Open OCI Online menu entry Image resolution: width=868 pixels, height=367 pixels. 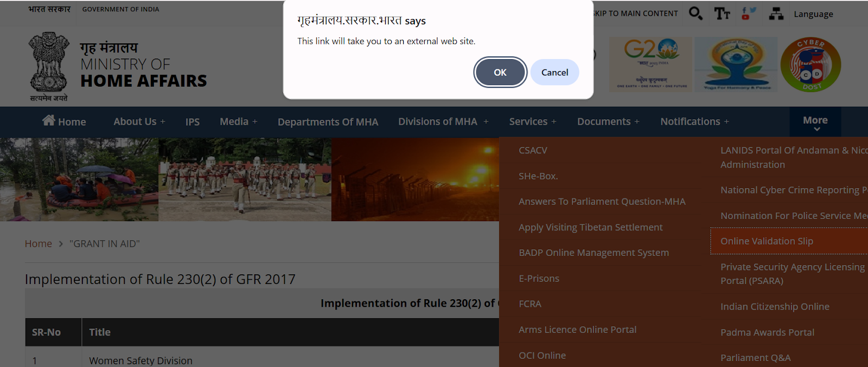click(x=542, y=356)
